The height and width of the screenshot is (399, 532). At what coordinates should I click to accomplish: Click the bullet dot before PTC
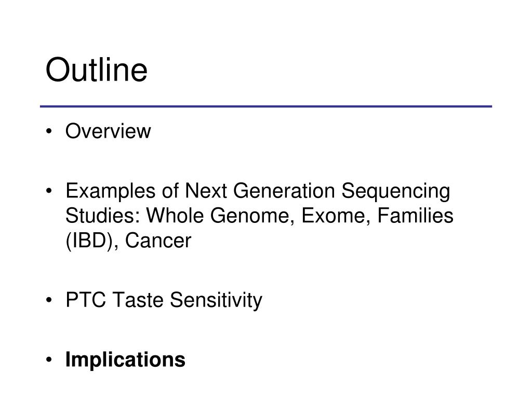coord(49,300)
